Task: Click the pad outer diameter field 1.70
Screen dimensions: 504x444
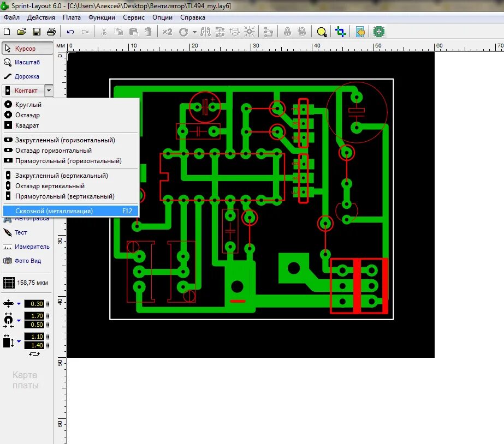Action: click(x=34, y=316)
